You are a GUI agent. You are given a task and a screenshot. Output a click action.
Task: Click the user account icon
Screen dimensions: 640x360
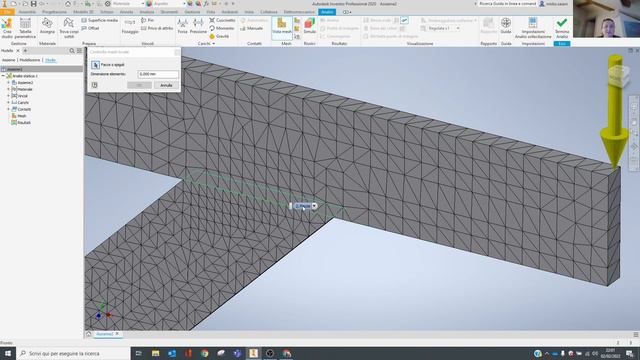[542, 4]
